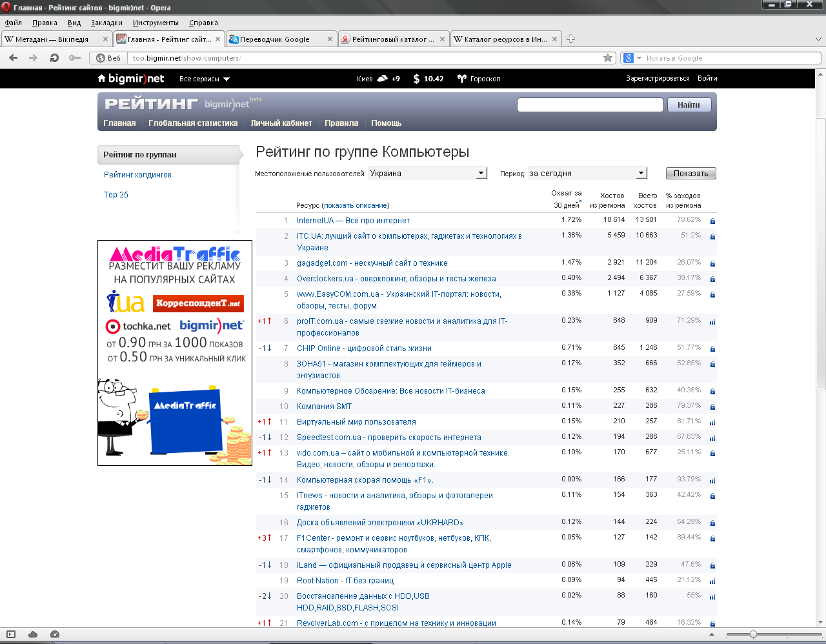Viewport: 826px width, 644px height.
Task: Click lock icon in CHIP Online row
Action: [x=712, y=348]
